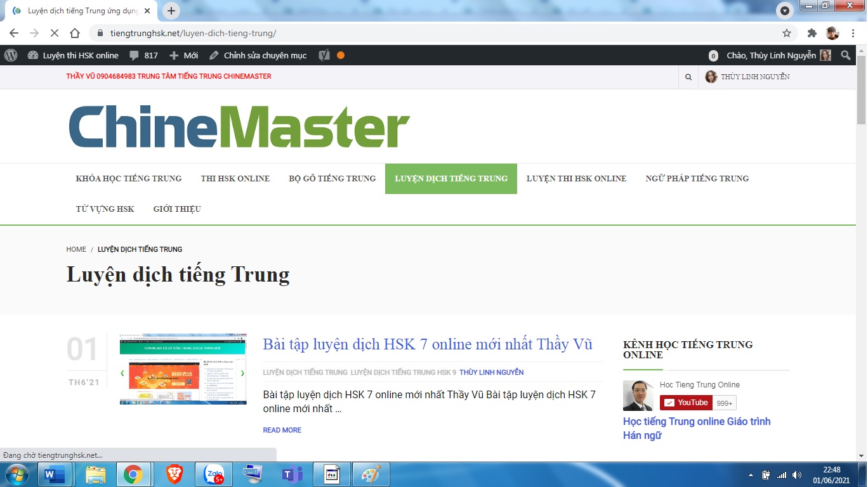Click the READ MORE link

[x=282, y=430]
